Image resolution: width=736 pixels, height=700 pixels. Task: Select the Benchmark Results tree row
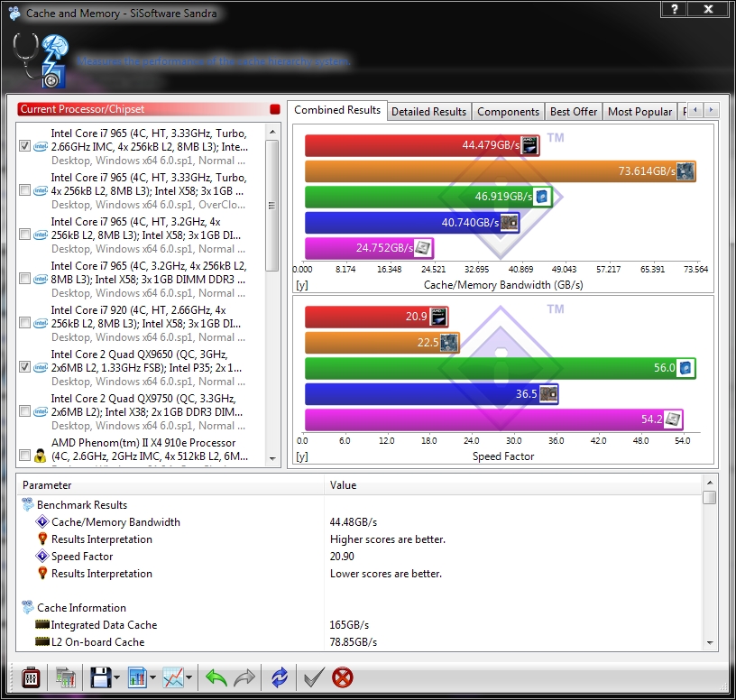82,504
